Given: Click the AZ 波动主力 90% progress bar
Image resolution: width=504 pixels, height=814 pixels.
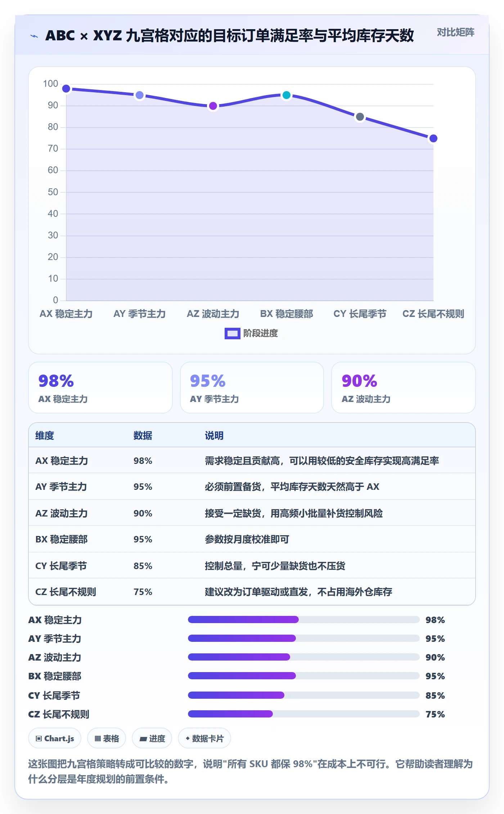Looking at the screenshot, I should [303, 657].
